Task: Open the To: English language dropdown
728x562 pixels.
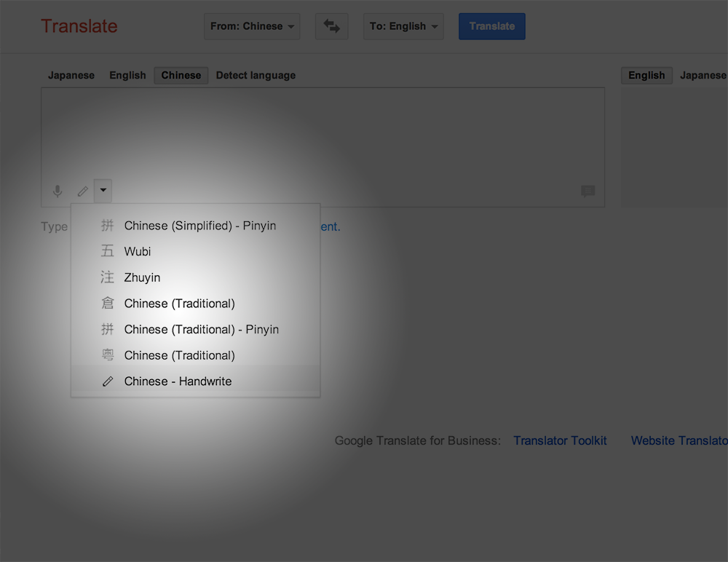Action: (x=403, y=25)
